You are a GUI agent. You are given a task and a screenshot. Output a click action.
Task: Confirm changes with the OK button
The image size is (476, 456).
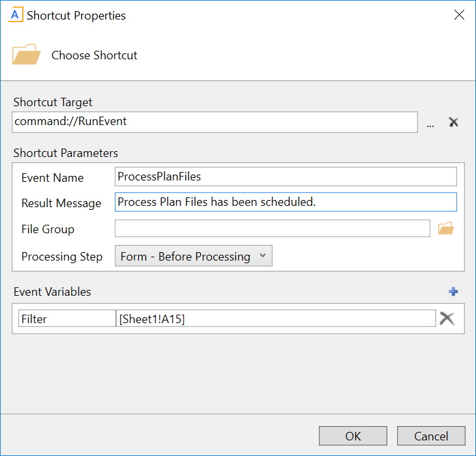[353, 436]
